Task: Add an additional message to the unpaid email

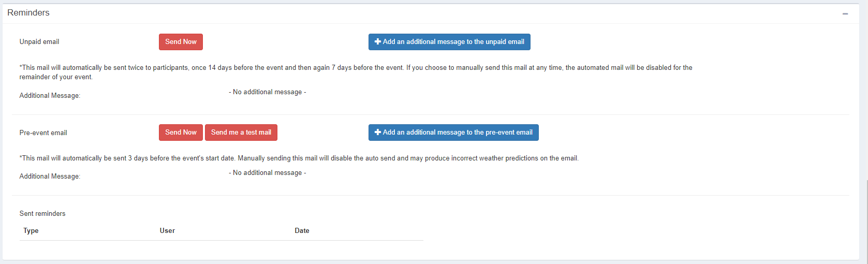Action: click(x=449, y=42)
